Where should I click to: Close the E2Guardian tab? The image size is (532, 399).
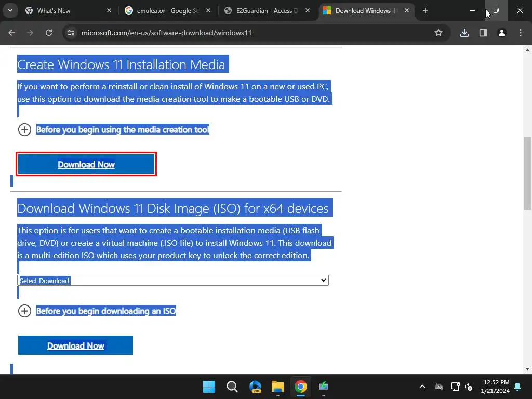point(308,10)
